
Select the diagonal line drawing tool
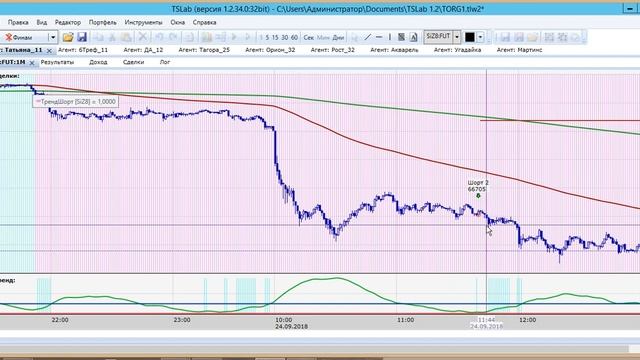[x=367, y=38]
